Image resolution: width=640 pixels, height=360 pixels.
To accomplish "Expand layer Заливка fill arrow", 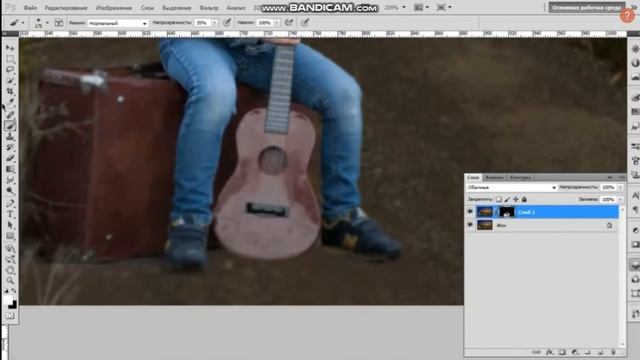I will click(620, 199).
